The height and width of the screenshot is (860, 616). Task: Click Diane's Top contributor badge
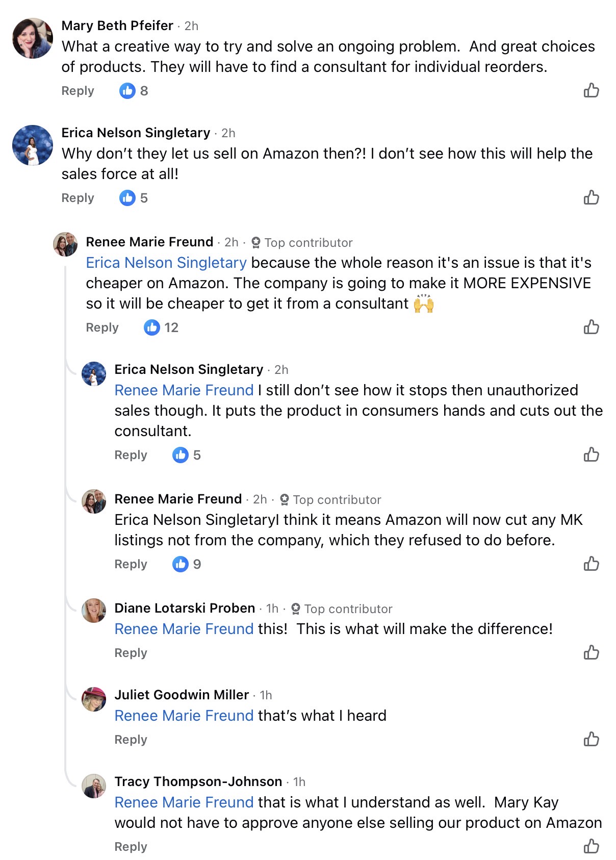click(342, 609)
